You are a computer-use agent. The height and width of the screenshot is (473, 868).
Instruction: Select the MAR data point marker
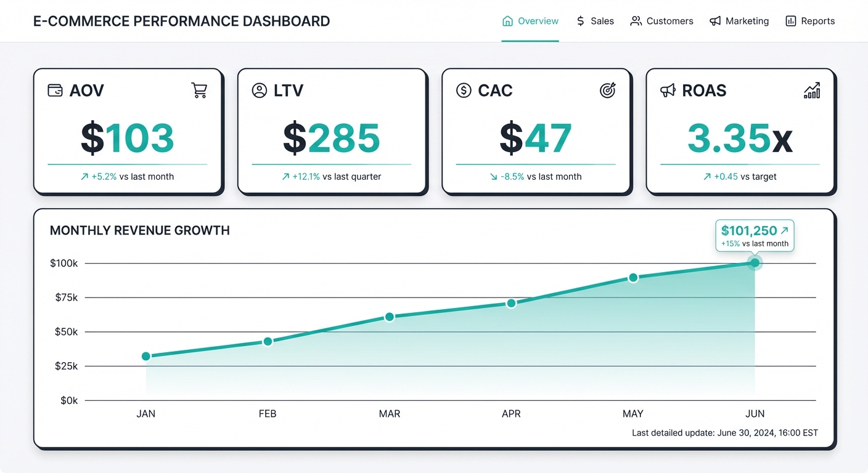point(389,316)
